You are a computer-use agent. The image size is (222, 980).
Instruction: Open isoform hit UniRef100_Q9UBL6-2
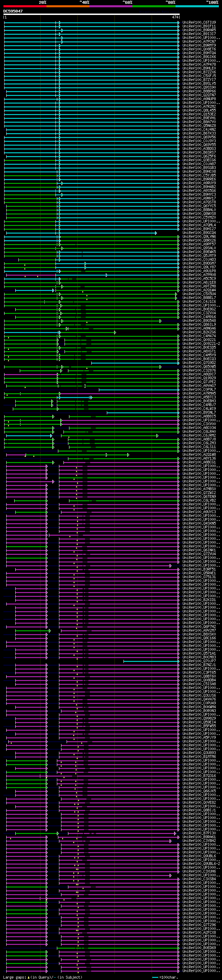pyautogui.click(x=201, y=864)
